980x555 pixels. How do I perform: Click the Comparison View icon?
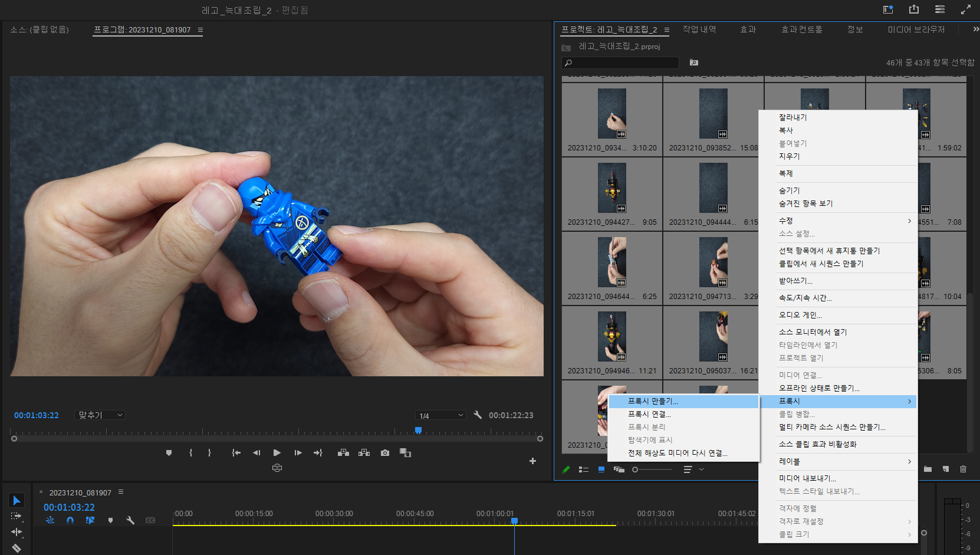[405, 453]
